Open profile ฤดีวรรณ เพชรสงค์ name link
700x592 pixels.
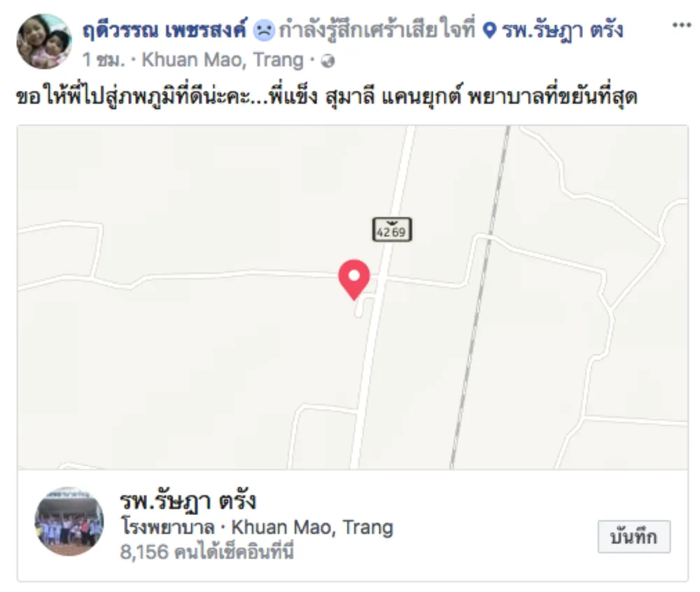[164, 30]
